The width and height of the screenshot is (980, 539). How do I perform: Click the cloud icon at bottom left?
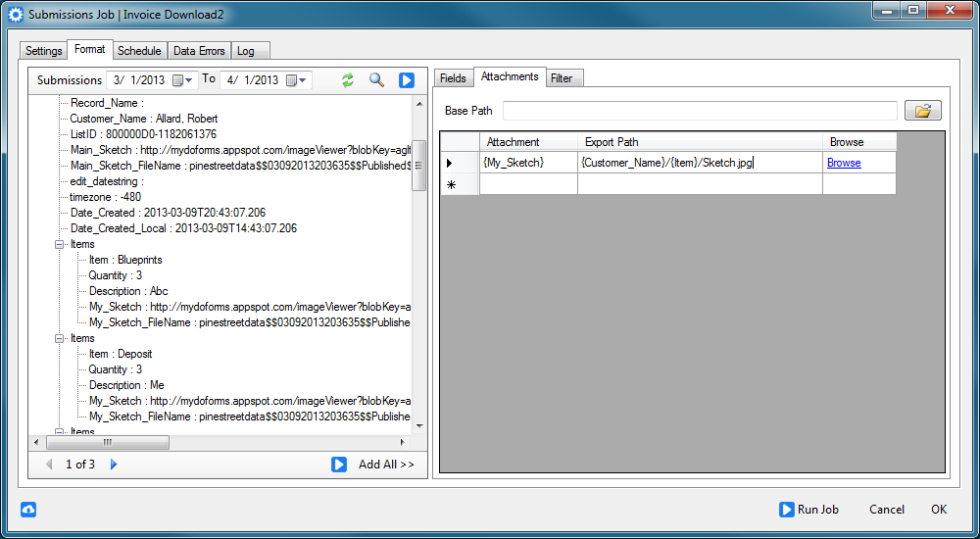(28, 510)
